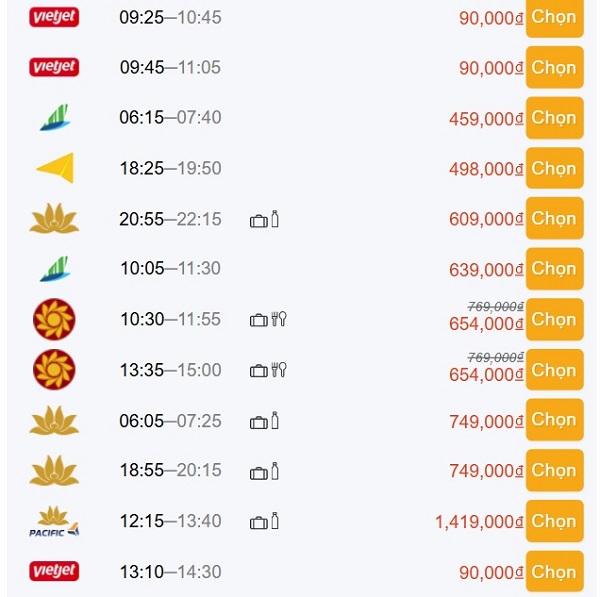Choose the 18:55—20:15 flight with Chọn
600x597 pixels.
[554, 471]
